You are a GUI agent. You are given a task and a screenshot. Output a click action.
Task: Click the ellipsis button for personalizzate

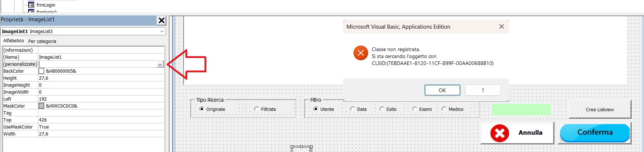tap(160, 64)
